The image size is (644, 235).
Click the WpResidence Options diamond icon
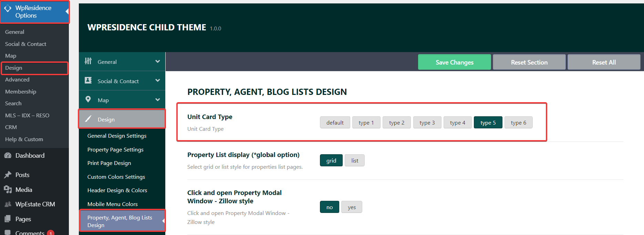click(8, 8)
